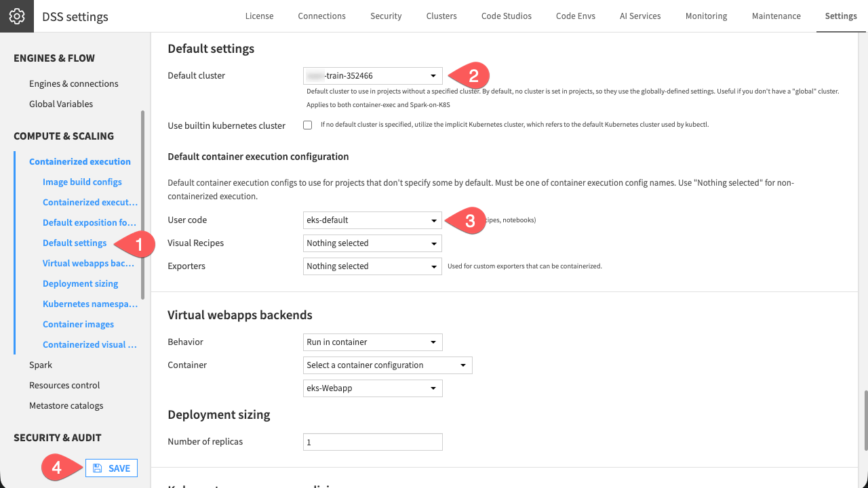Jump to Kubernetes namespaces link
868x488 pixels.
pyautogui.click(x=90, y=304)
